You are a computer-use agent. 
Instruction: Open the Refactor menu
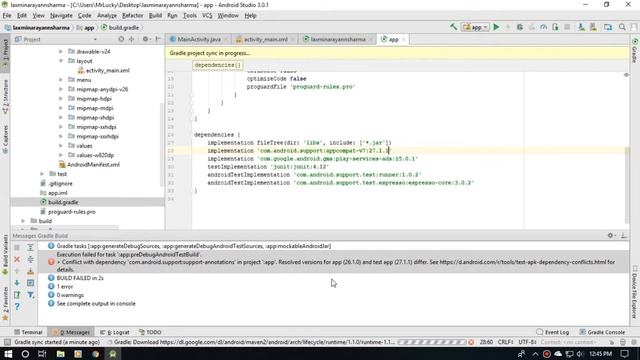pos(133,16)
